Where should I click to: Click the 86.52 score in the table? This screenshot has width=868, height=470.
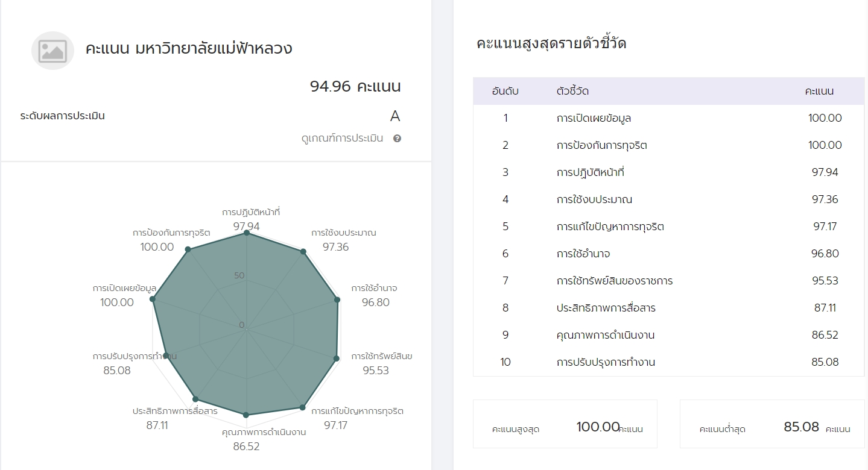tap(825, 335)
